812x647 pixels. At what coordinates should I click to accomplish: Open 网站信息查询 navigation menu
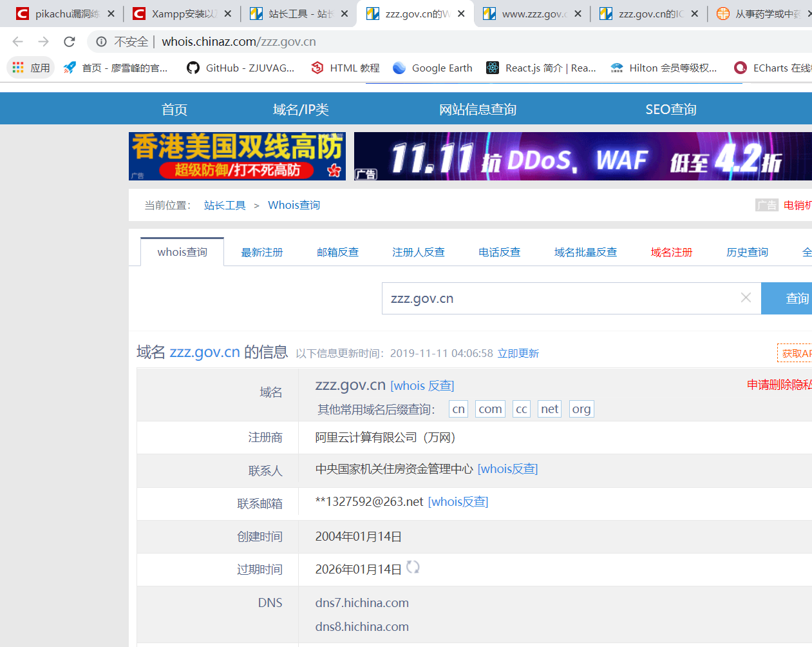pyautogui.click(x=478, y=109)
